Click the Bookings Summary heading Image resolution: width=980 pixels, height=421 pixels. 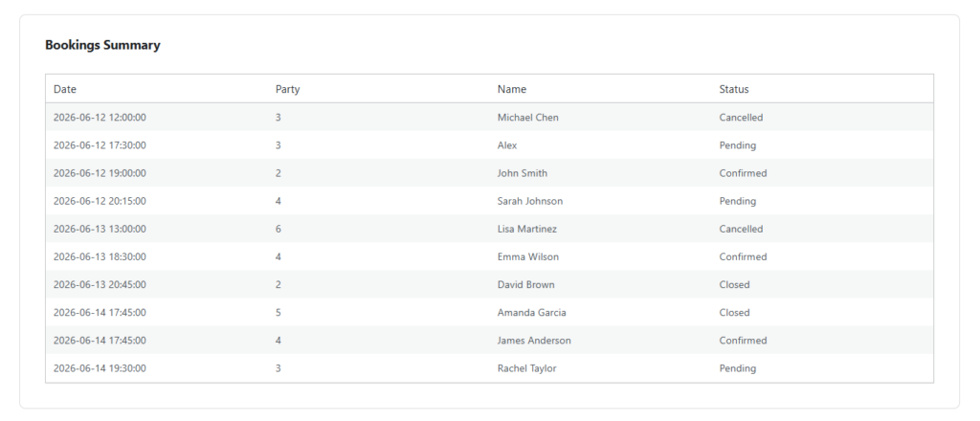102,45
